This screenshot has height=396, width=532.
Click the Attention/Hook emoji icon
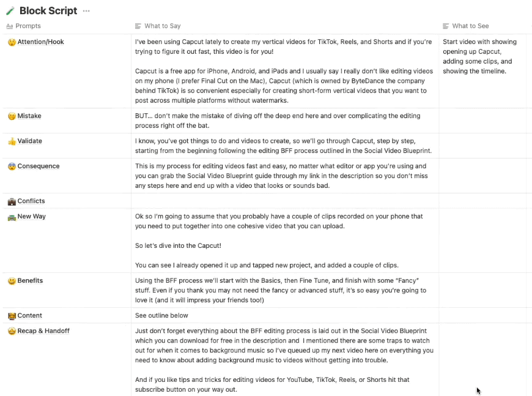tap(12, 42)
